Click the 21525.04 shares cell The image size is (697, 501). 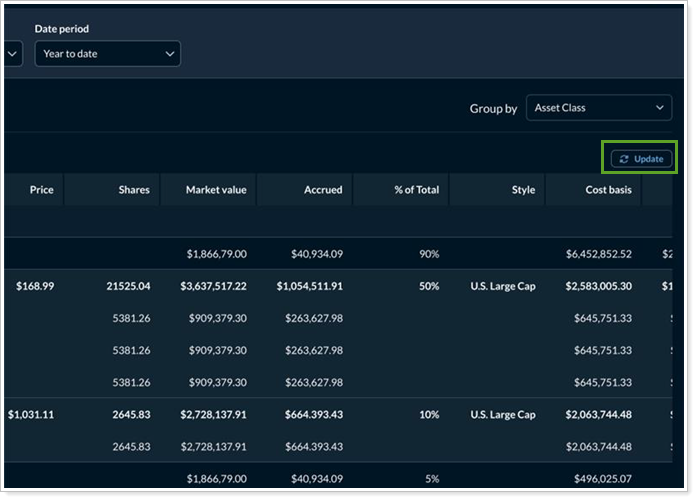pyautogui.click(x=128, y=286)
